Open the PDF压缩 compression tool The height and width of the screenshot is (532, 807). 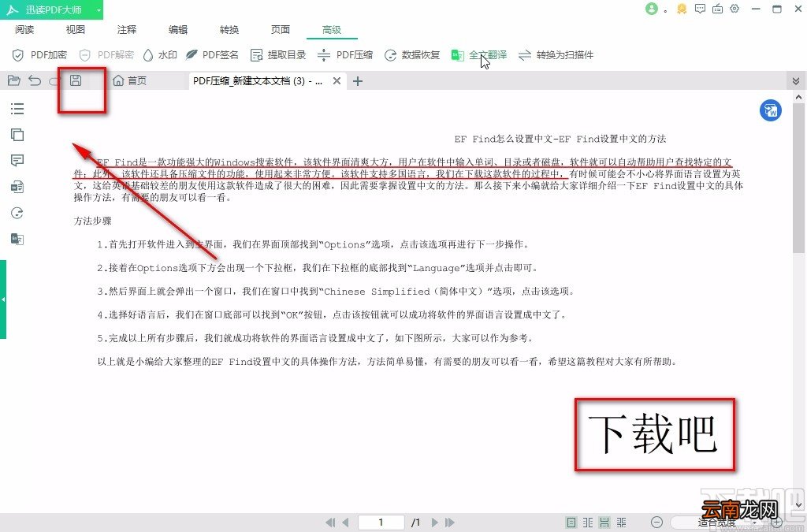click(345, 54)
